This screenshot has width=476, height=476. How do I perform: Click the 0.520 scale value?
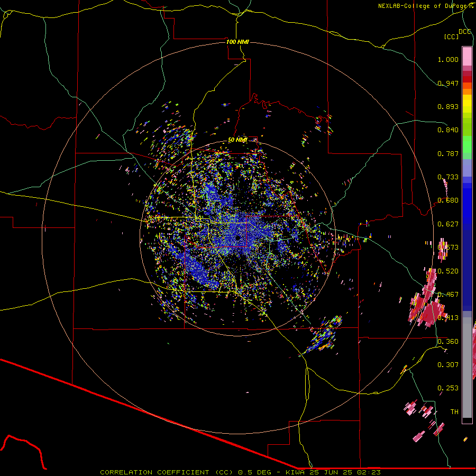[448, 271]
